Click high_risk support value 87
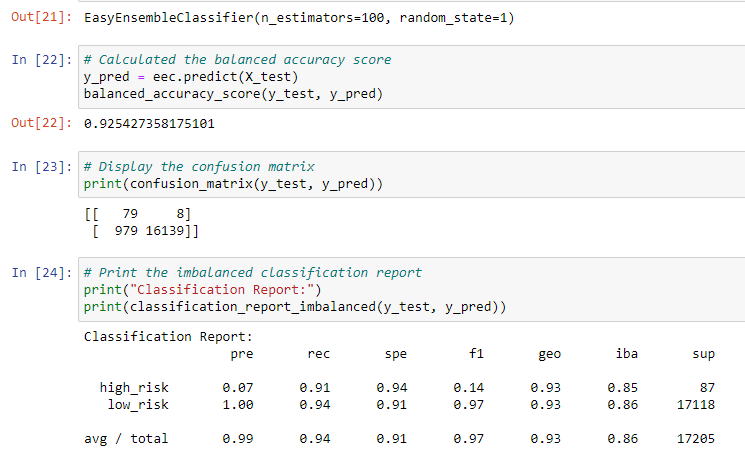Viewport: 745px width, 459px height. tap(707, 388)
